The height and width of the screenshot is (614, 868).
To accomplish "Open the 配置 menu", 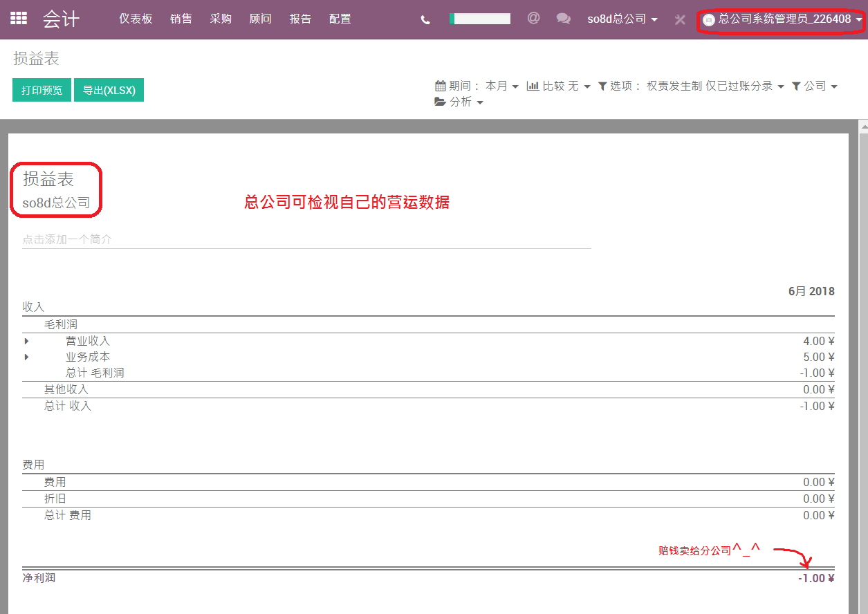I will click(x=340, y=19).
